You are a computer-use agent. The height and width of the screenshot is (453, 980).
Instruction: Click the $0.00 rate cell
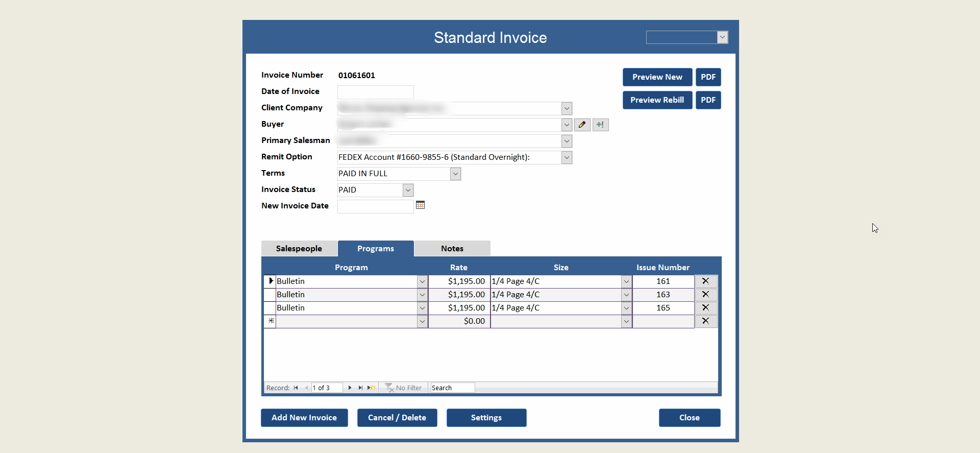point(459,321)
